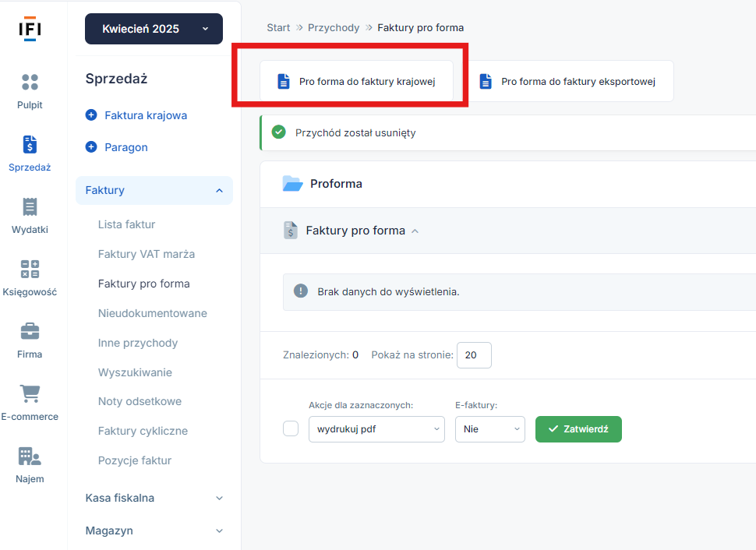Open the Firma briefcase icon
Viewport: 756px width, 550px height.
pyautogui.click(x=30, y=331)
